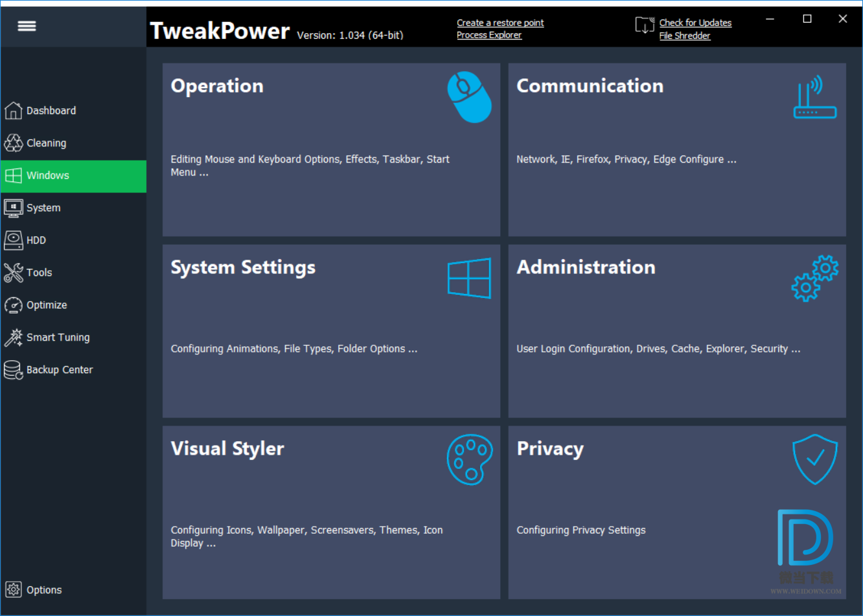Click the palette icon in Visual Styler tile
Viewport: 863px width, 616px height.
click(x=470, y=460)
